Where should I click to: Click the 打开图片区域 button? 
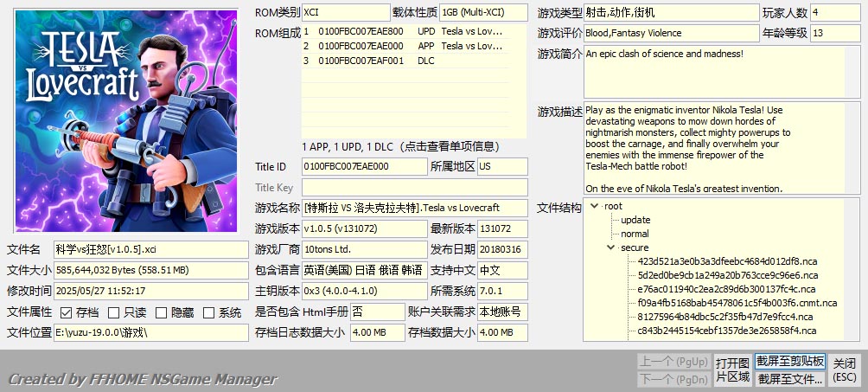coord(732,370)
